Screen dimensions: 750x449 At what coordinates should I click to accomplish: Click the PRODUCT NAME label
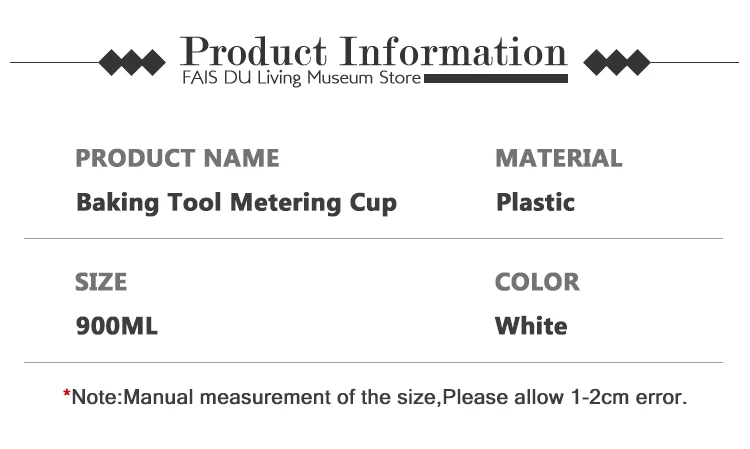(177, 158)
